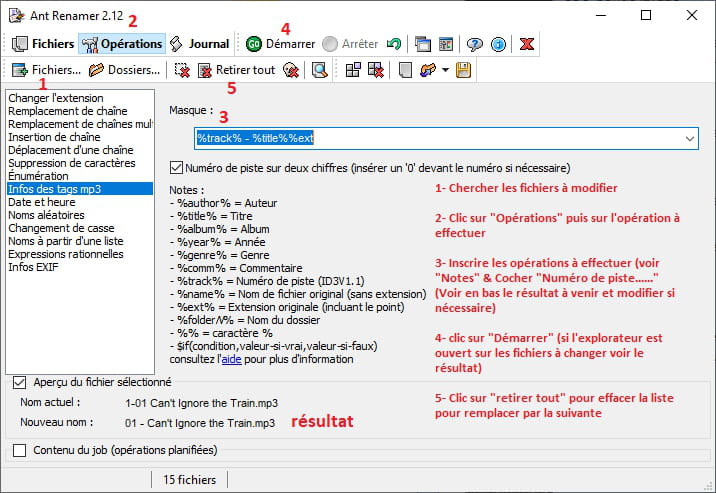716x493 pixels.
Task: Add files with the Fichiers... button
Action: point(46,70)
